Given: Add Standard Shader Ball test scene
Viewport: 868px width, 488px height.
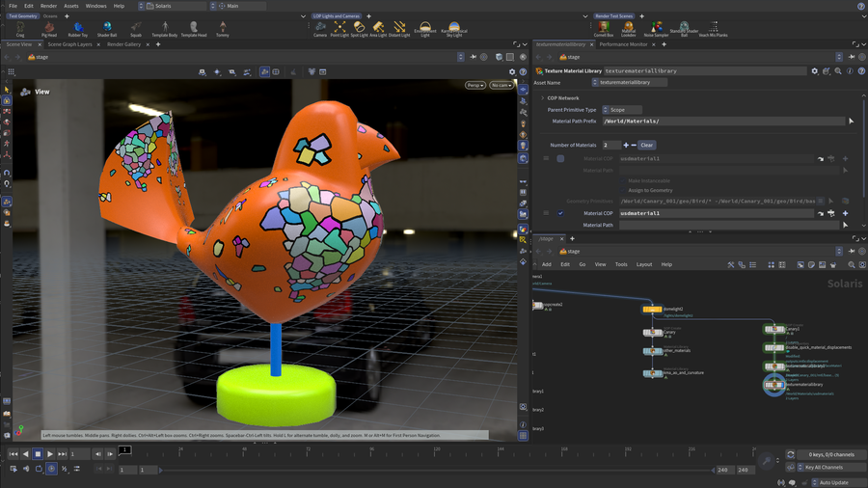Looking at the screenshot, I should [x=684, y=29].
